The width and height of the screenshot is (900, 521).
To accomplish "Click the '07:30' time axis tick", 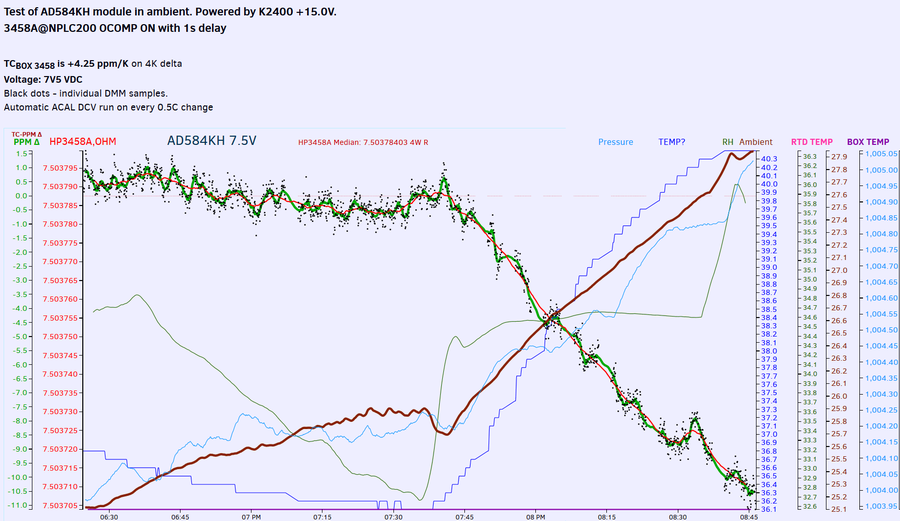I will click(394, 517).
